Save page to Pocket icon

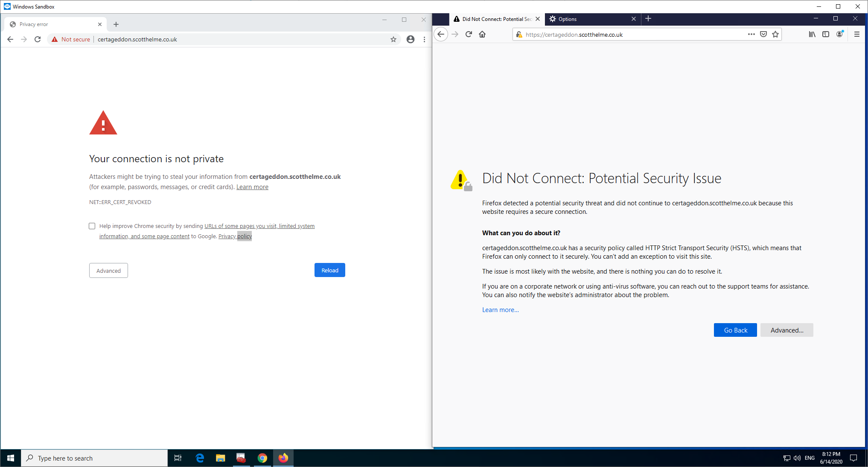pyautogui.click(x=763, y=35)
